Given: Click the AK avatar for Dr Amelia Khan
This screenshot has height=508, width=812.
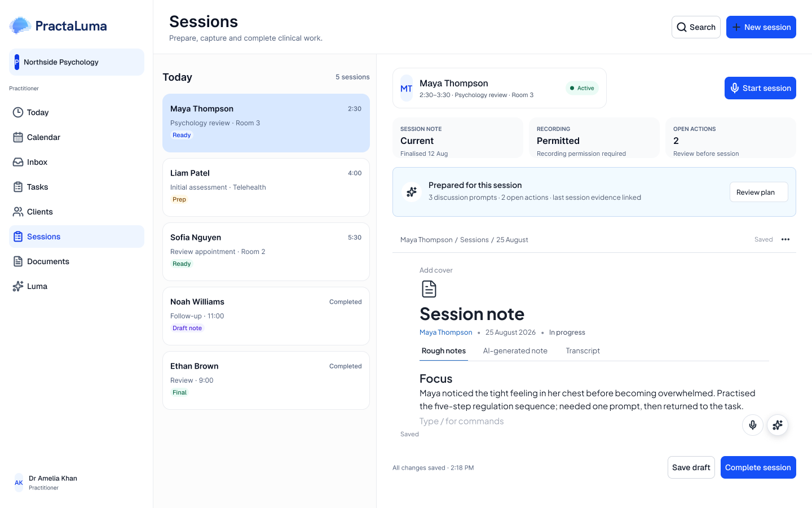Looking at the screenshot, I should click(19, 483).
